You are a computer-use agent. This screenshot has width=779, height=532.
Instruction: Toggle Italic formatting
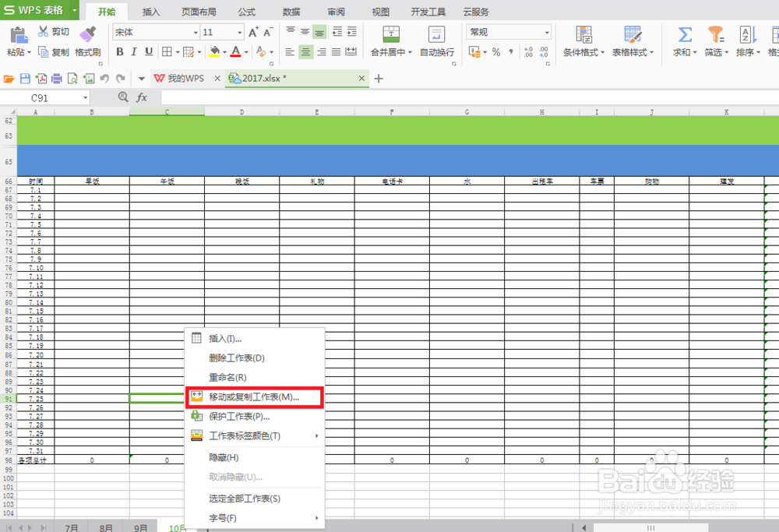(x=134, y=51)
